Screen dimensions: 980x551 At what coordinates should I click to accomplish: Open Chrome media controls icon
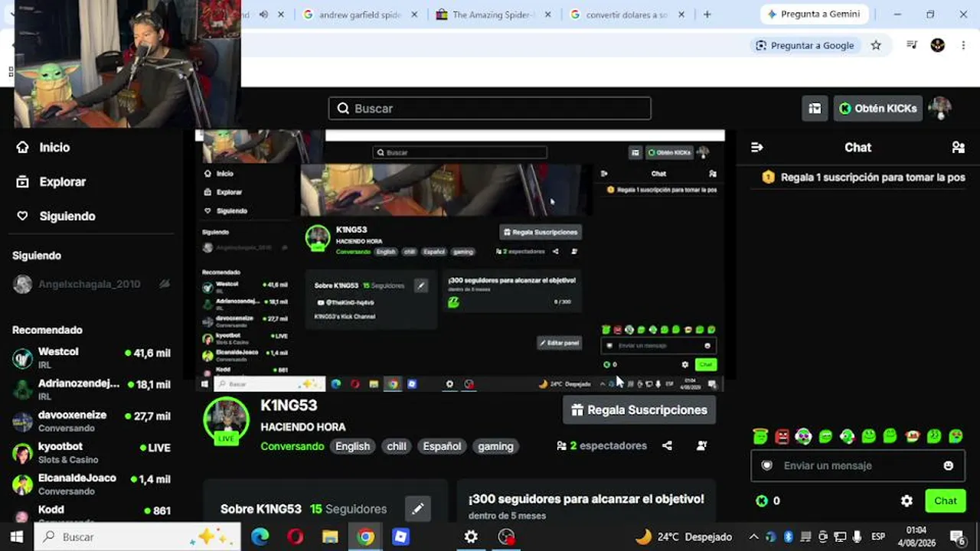pos(912,45)
